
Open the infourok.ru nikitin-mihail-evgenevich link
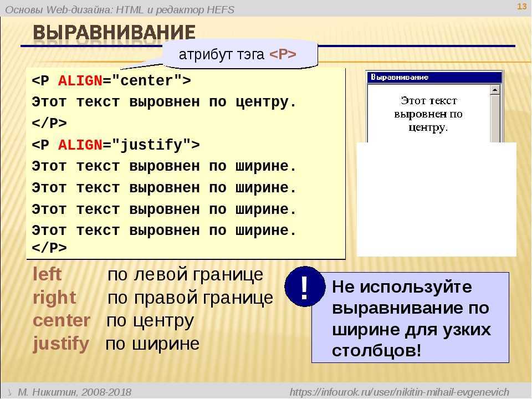click(x=400, y=392)
